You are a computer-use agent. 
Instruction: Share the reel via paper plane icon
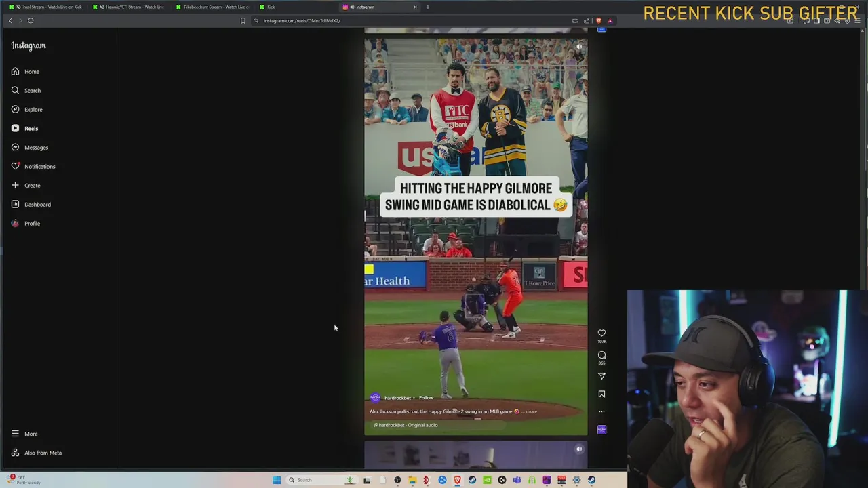point(601,376)
